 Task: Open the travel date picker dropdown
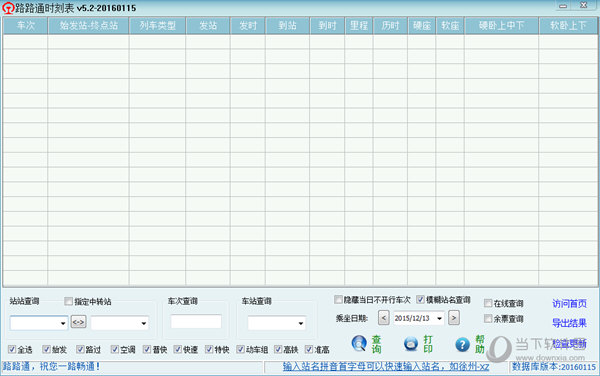coord(439,318)
